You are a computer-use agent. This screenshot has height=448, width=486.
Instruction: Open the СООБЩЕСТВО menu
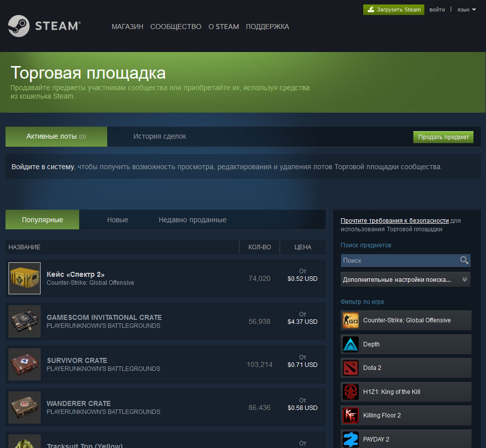[176, 27]
